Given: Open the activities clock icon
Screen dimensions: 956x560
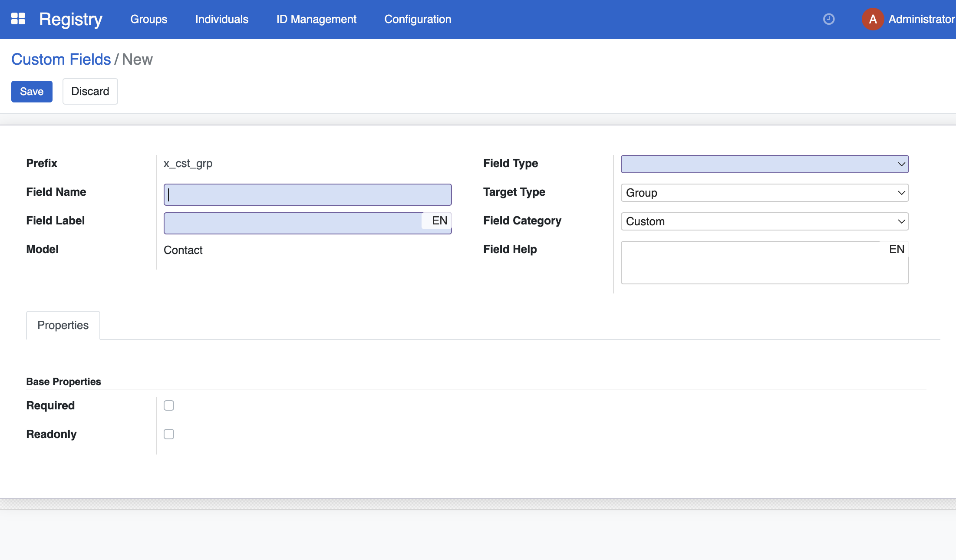Looking at the screenshot, I should coord(829,19).
